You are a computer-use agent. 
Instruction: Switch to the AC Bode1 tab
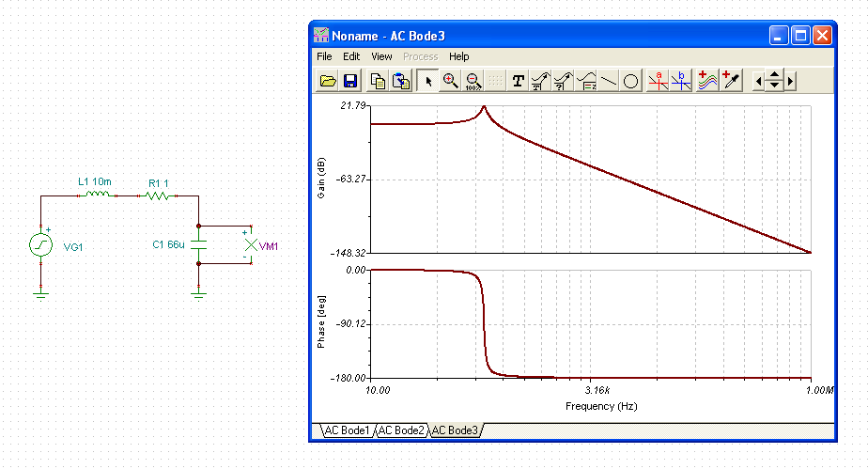(x=347, y=430)
